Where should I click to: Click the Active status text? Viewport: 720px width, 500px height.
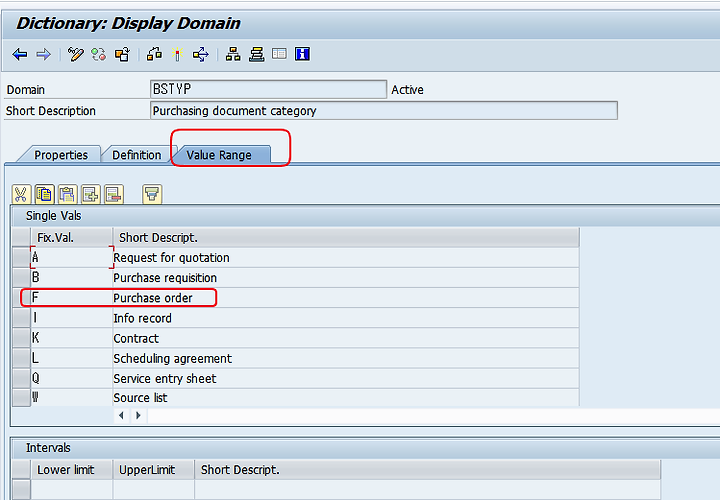[x=407, y=90]
